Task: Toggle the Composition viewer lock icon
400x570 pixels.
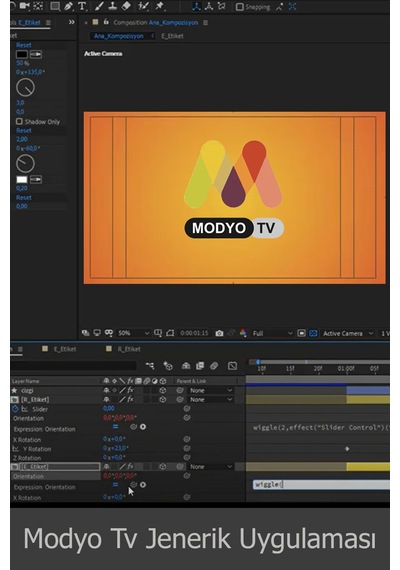Action: (106, 22)
